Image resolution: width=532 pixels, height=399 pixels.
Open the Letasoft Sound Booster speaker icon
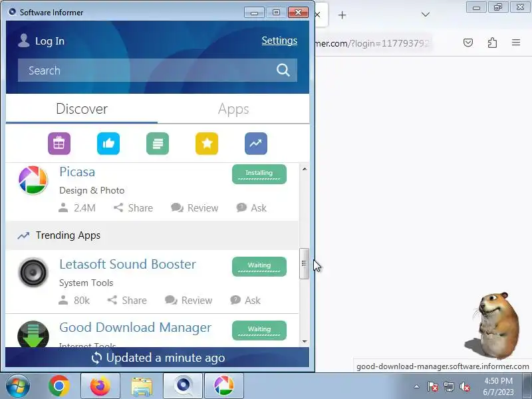[33, 273]
